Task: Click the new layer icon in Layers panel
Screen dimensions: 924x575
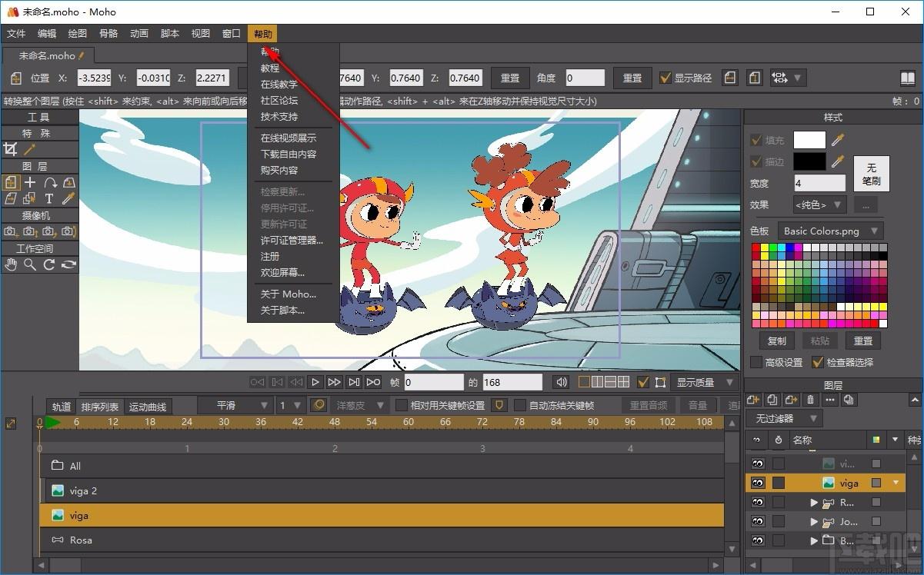Action: coord(753,400)
